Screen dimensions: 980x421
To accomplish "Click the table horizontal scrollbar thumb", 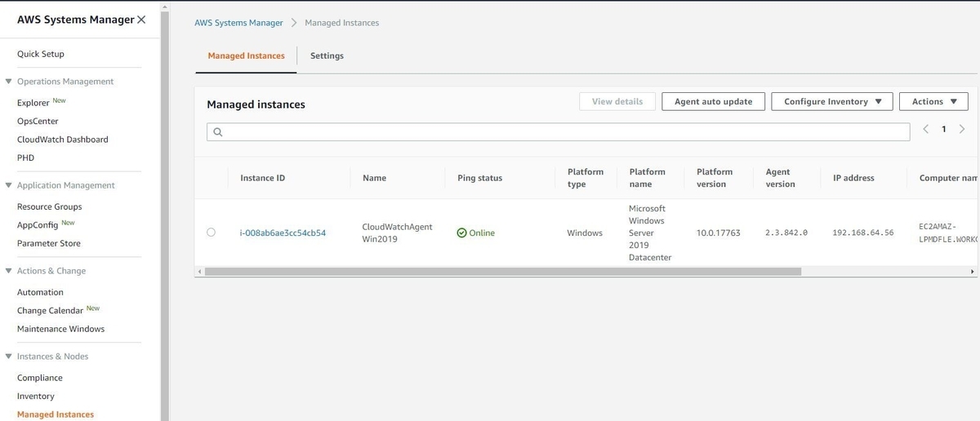I will [503, 271].
